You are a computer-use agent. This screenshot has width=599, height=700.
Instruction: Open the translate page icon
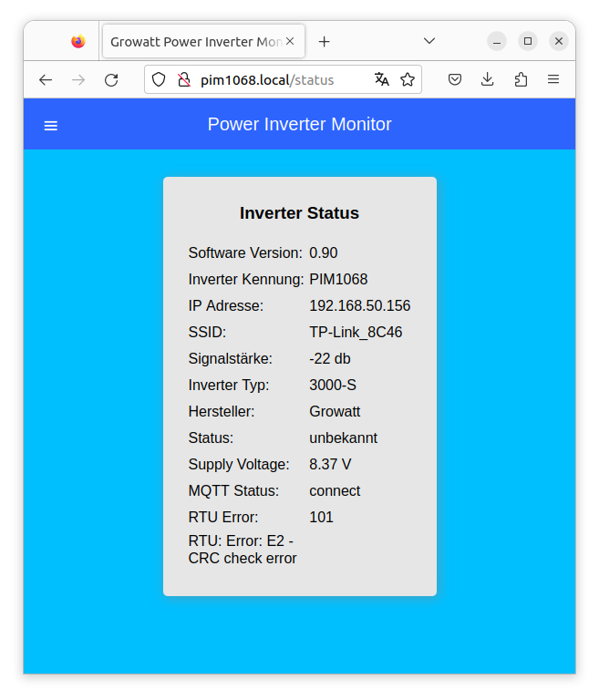(x=381, y=79)
